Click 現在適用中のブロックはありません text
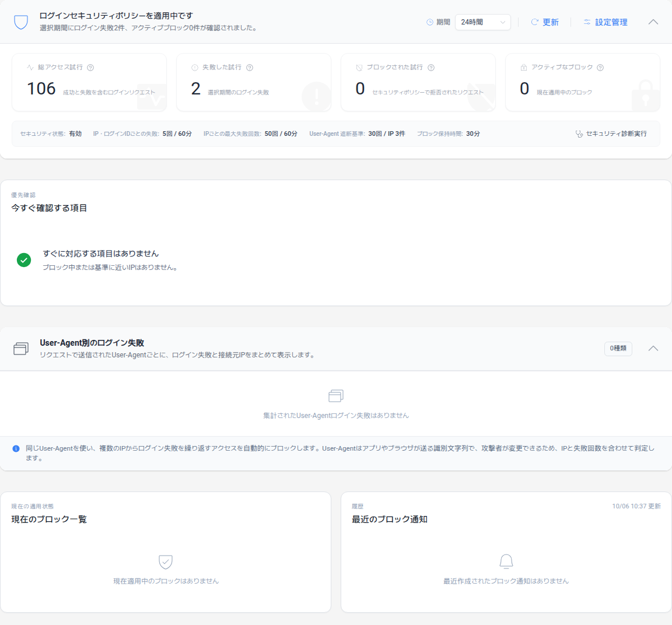This screenshot has width=672, height=625. [166, 581]
